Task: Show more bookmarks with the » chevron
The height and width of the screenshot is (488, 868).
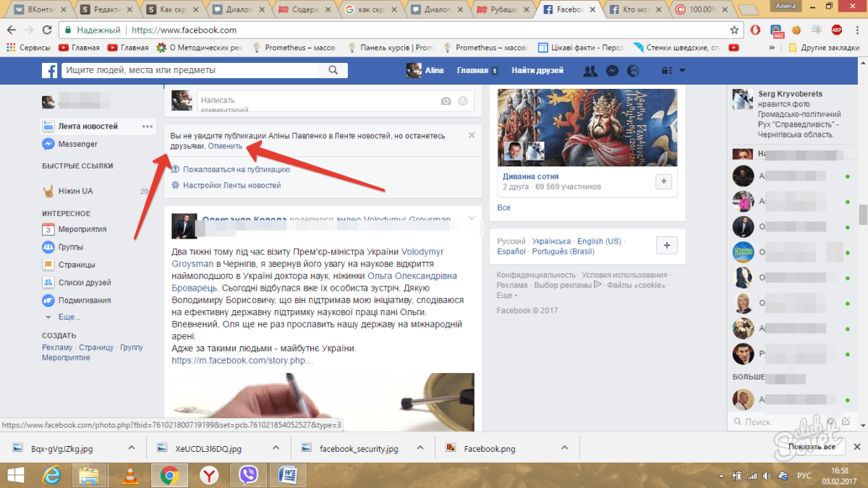Action: [772, 48]
